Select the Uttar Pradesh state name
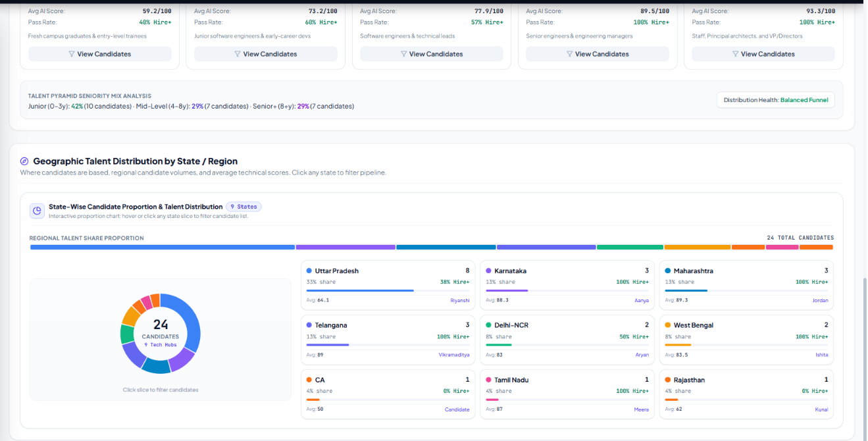The width and height of the screenshot is (868, 441). [x=337, y=271]
